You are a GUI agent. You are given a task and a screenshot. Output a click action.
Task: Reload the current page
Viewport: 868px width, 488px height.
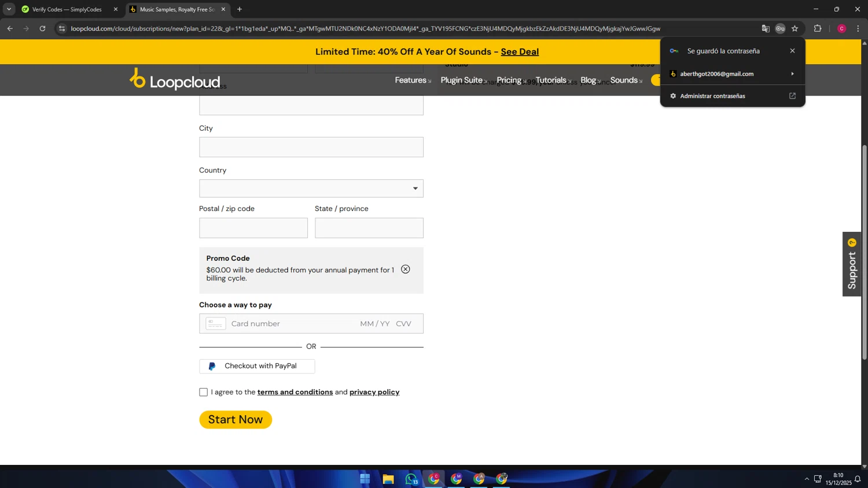point(42,28)
